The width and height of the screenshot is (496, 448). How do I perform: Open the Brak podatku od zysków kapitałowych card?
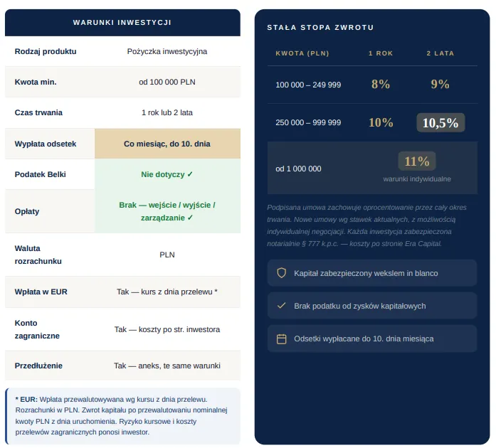tap(372, 306)
